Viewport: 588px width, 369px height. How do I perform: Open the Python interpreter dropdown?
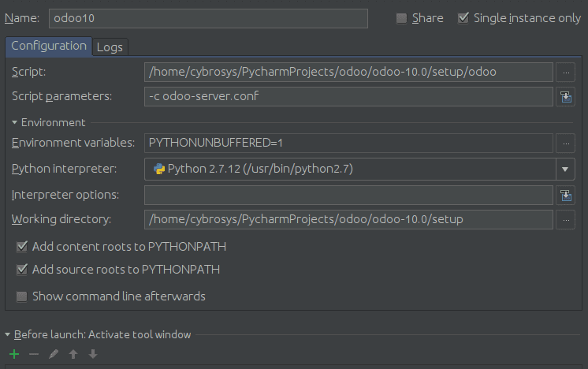(565, 169)
